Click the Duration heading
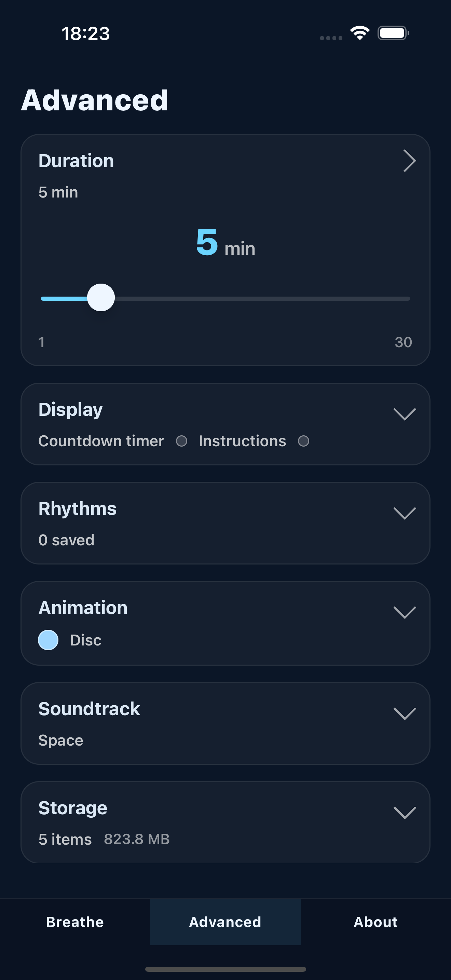This screenshot has width=451, height=980. 76,161
